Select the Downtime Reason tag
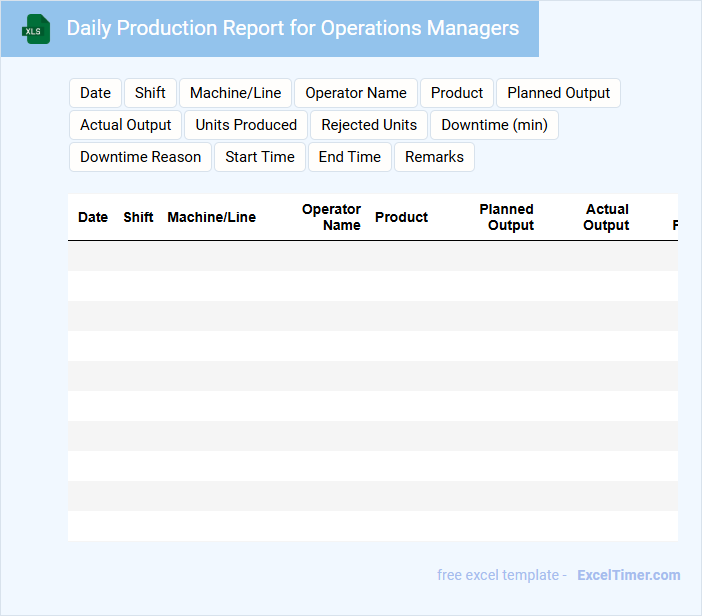Screen dimensions: 702x616 coord(140,157)
